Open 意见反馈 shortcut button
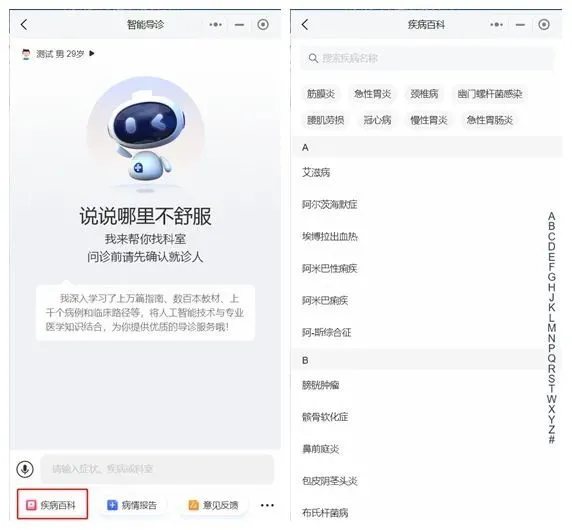 click(x=214, y=505)
